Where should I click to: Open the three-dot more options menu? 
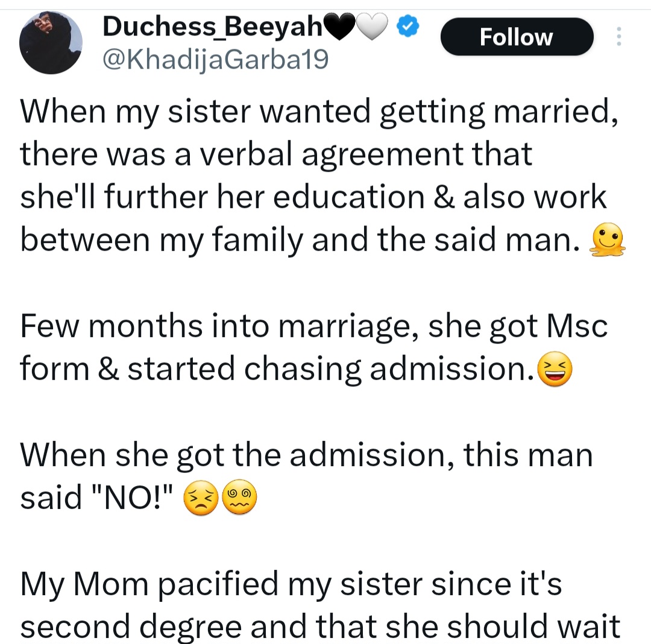point(620,37)
